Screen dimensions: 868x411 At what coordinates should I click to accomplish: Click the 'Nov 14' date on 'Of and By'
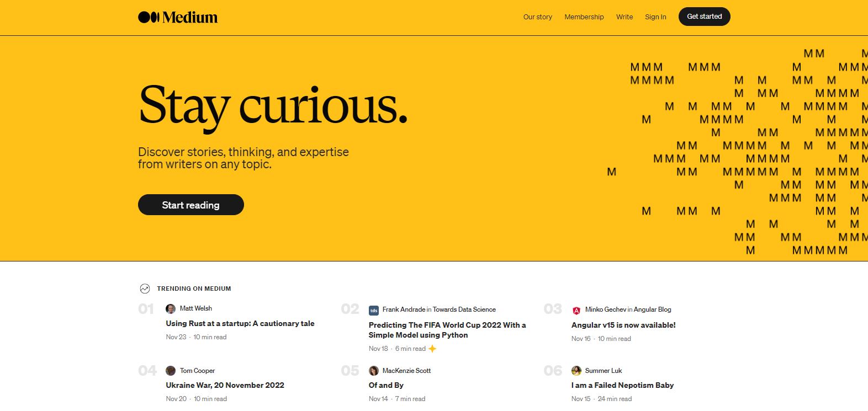pyautogui.click(x=378, y=399)
